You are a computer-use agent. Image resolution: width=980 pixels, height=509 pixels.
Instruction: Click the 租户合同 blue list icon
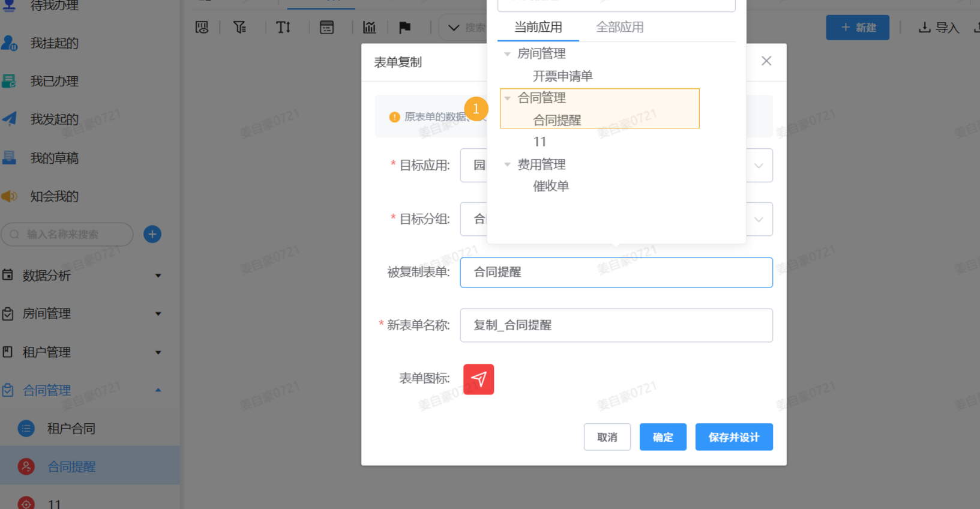coord(26,429)
